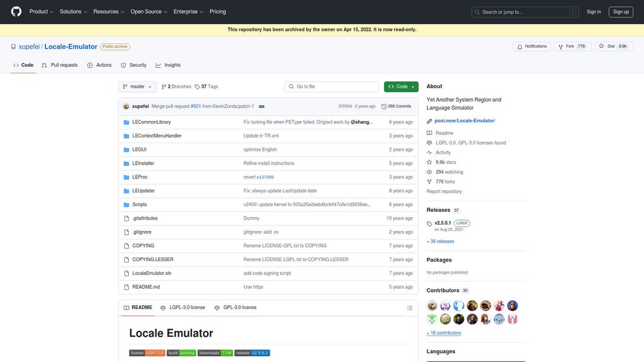The height and width of the screenshot is (362, 644).
Task: Open the Locale-Emulator repository link
Action: [x=71, y=47]
